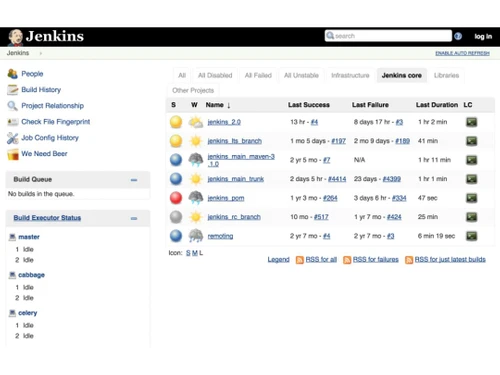
Task: Switch to the All Failed tab
Action: tap(258, 75)
